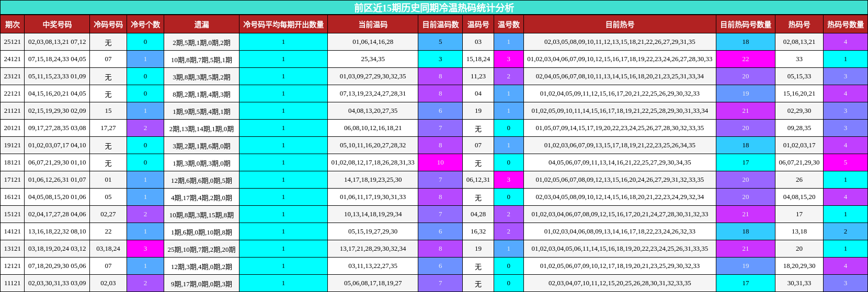Select the 目前热码号数量 column header

tap(746, 25)
